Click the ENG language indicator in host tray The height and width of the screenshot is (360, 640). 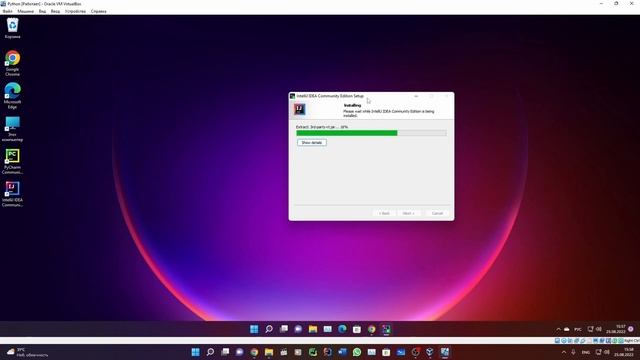coord(586,352)
